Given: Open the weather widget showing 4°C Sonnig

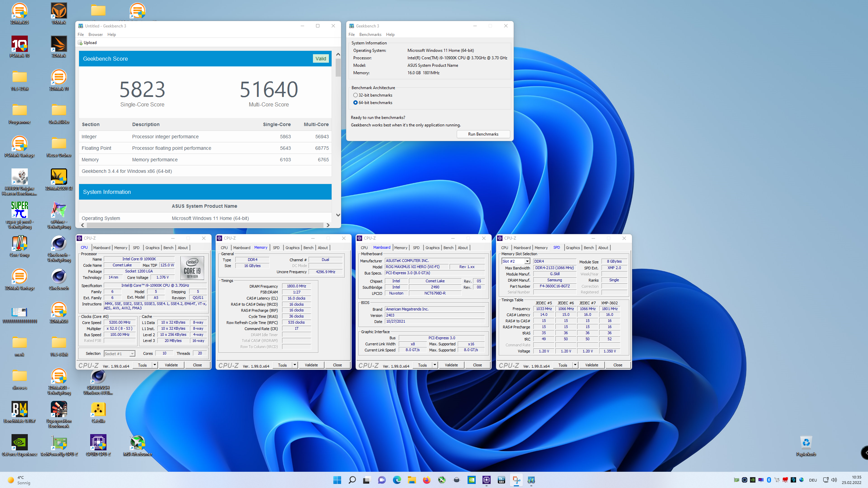Looking at the screenshot, I should 20,480.
